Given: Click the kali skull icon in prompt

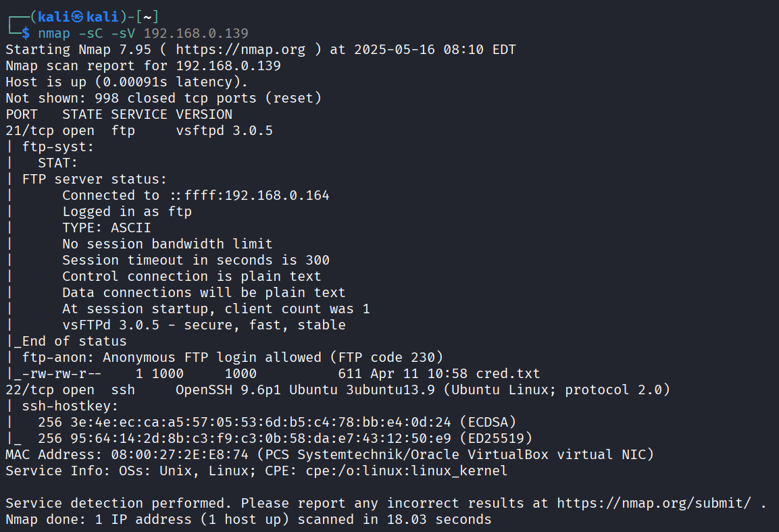Looking at the screenshot, I should pos(77,17).
